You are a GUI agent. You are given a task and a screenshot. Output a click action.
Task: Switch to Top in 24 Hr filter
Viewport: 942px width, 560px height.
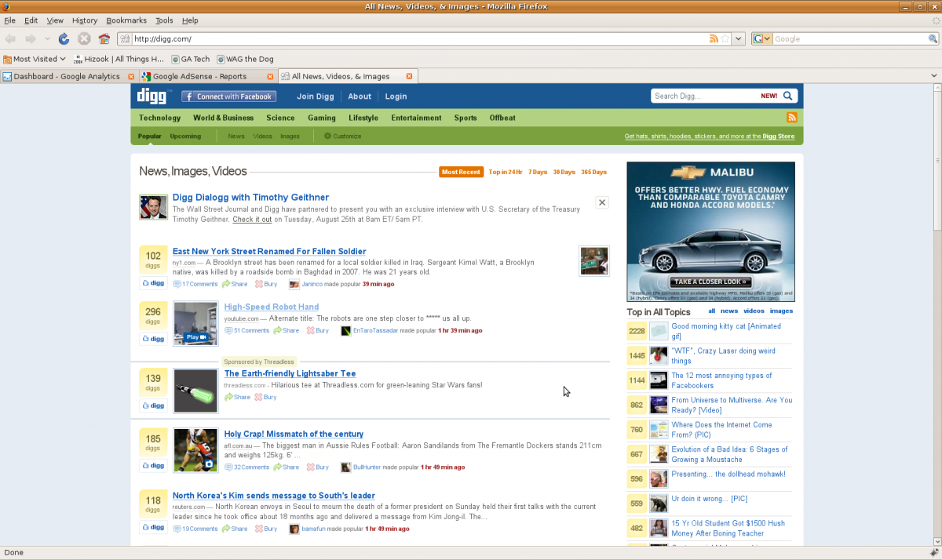coord(506,172)
